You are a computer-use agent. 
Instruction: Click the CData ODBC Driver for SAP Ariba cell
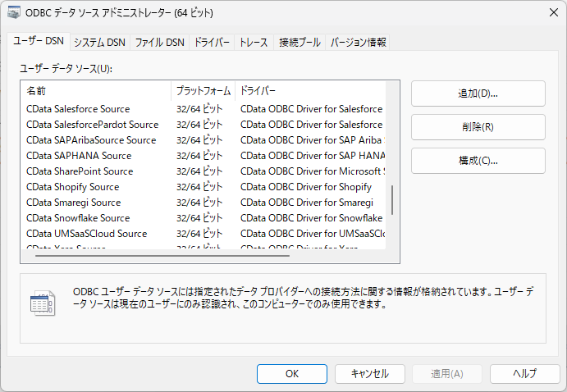(x=313, y=139)
